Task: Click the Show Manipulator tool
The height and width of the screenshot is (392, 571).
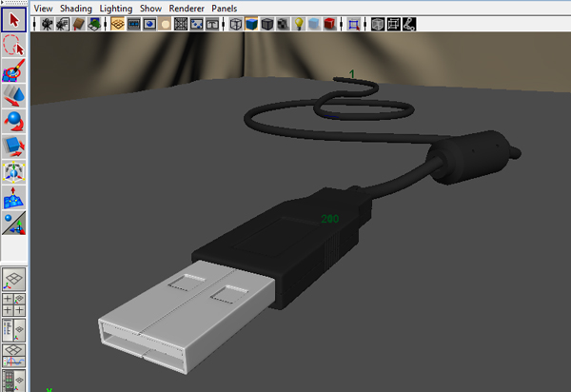Action: [x=14, y=223]
